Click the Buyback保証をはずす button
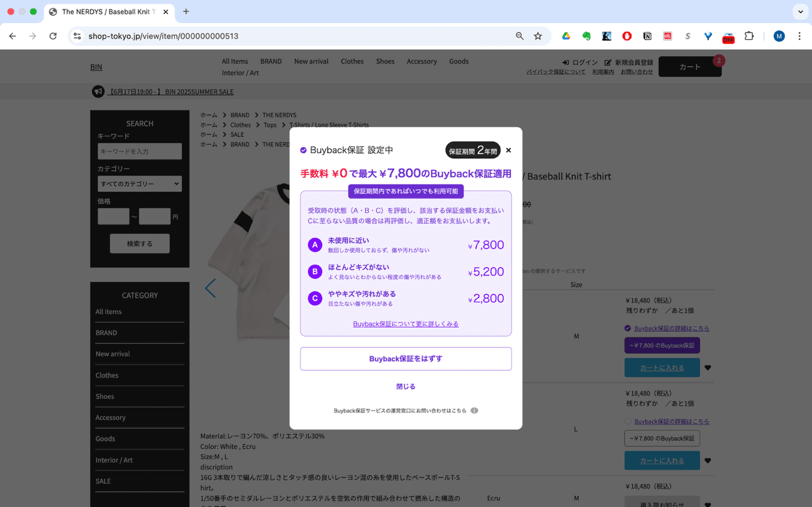812x507 pixels. [406, 359]
